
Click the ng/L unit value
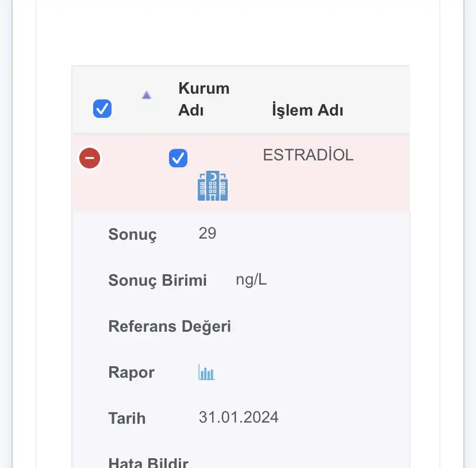(x=251, y=280)
